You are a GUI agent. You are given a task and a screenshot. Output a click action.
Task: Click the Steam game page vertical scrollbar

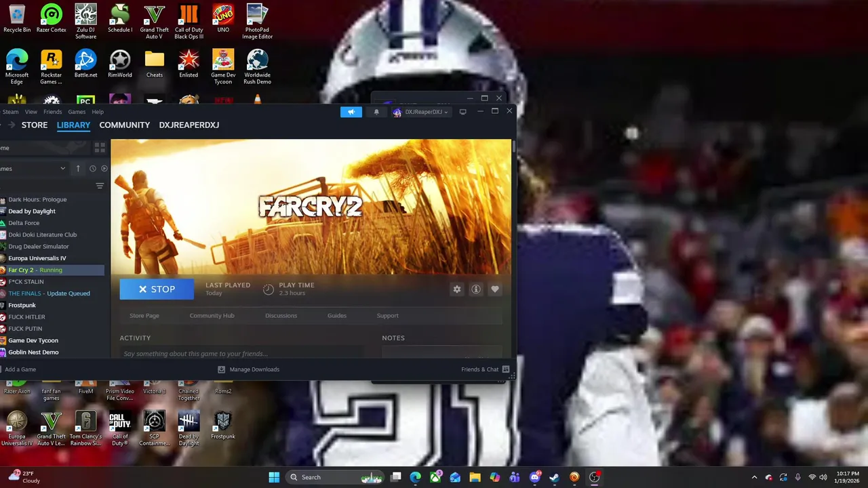[x=513, y=146]
